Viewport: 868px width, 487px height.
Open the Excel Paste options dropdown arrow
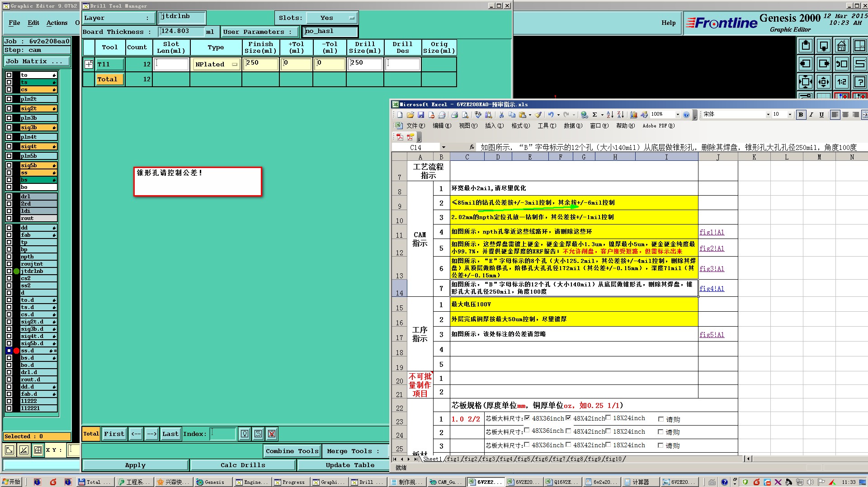pyautogui.click(x=530, y=115)
